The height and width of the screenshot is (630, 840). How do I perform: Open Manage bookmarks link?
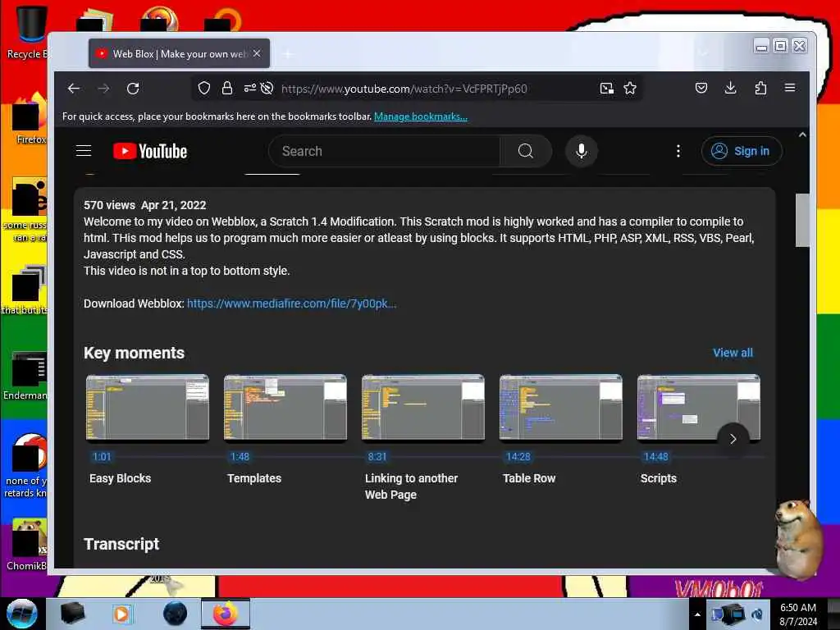tap(421, 116)
